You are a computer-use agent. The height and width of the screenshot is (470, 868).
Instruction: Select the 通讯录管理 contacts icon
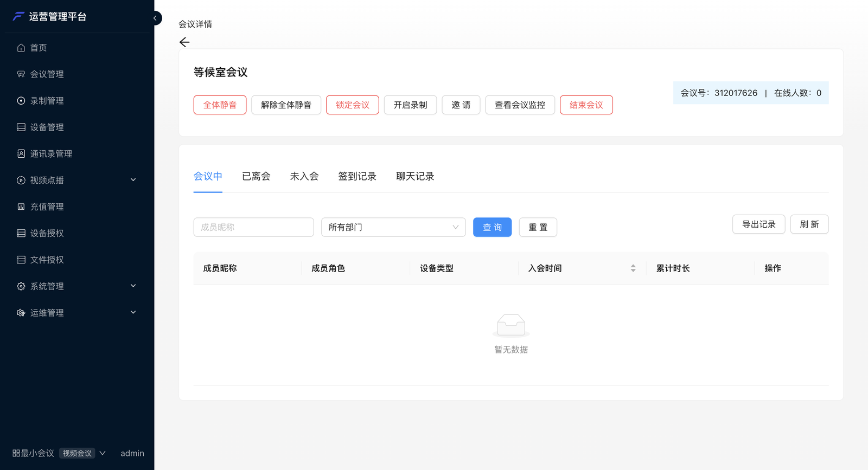(x=21, y=154)
